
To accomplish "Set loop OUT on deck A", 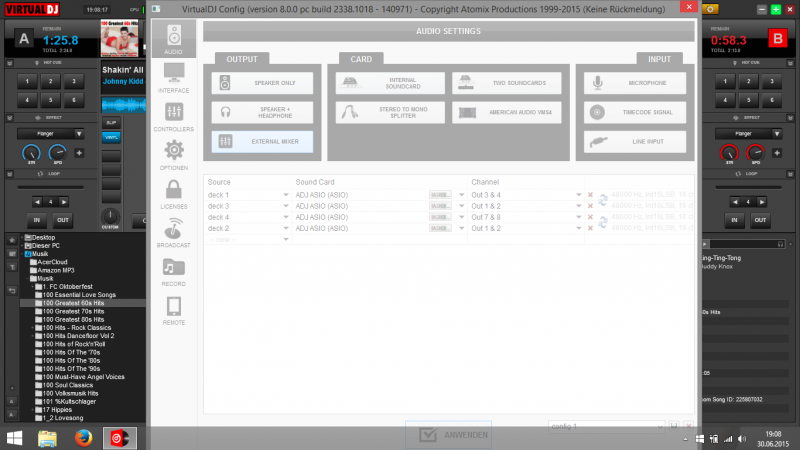I will 63,220.
